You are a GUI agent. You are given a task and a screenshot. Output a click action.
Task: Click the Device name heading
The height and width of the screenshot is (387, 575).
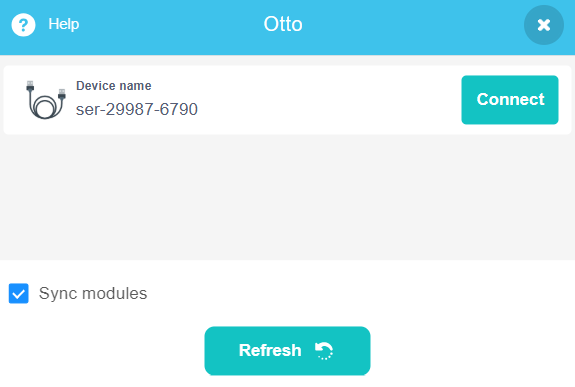coord(114,86)
